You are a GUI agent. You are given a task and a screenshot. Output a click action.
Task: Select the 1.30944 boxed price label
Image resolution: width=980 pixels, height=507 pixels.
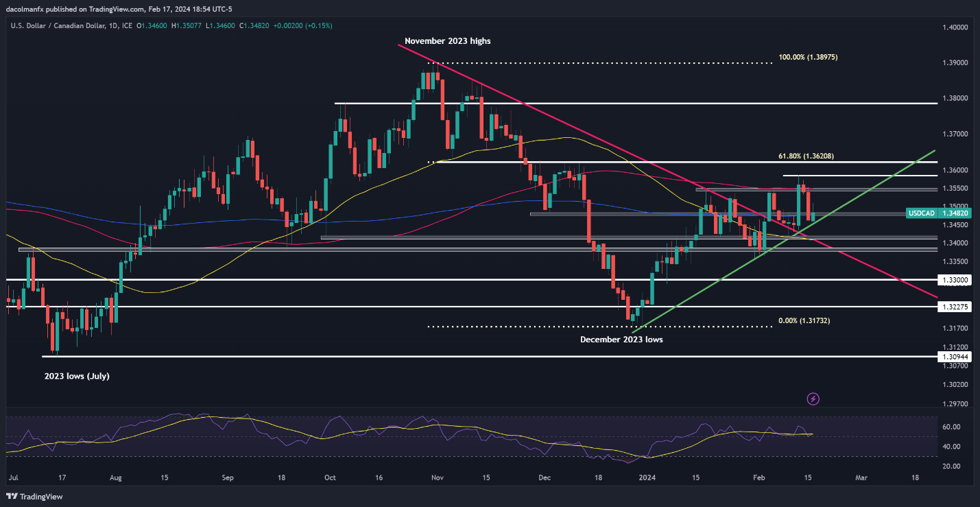[x=955, y=357]
